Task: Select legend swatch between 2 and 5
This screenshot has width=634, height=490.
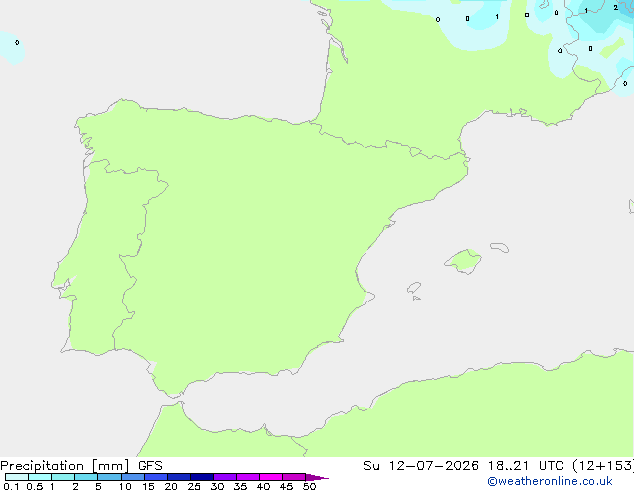Action: [x=86, y=477]
